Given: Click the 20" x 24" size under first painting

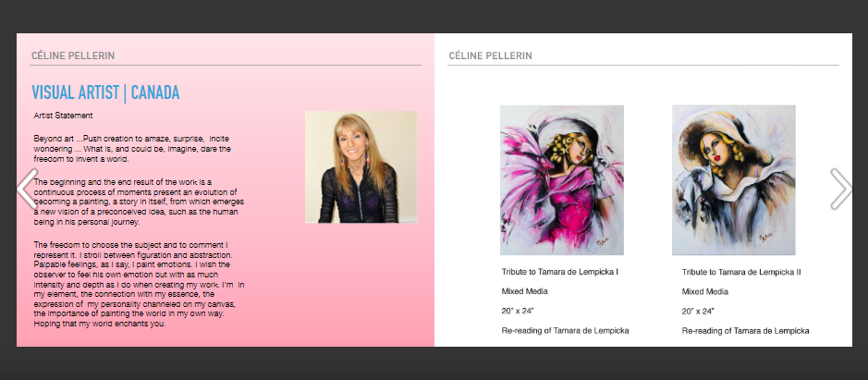Looking at the screenshot, I should point(518,311).
